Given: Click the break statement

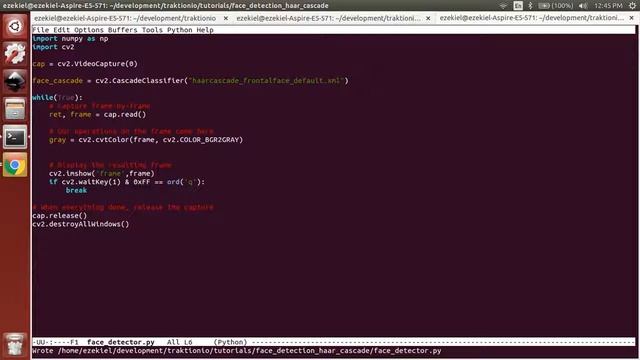Looking at the screenshot, I should coord(76,190).
